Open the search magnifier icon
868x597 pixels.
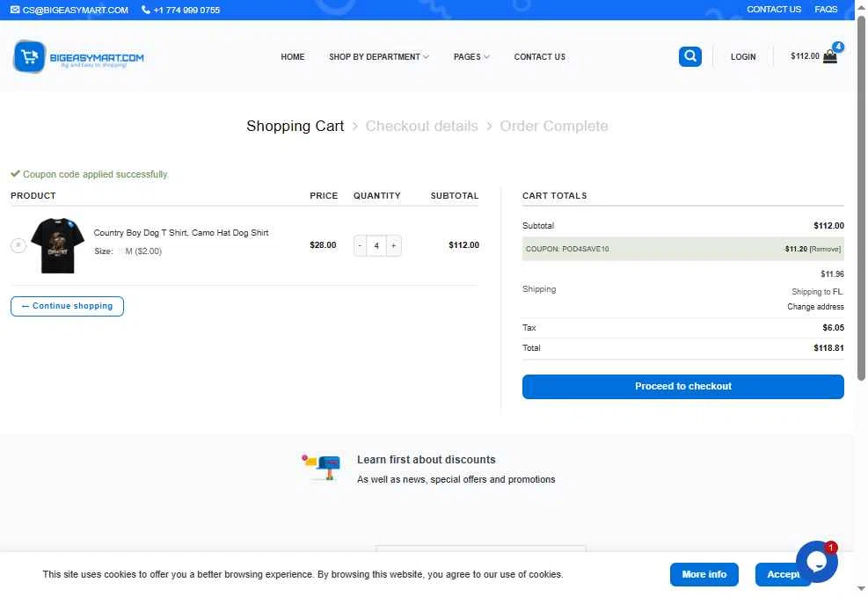(689, 56)
